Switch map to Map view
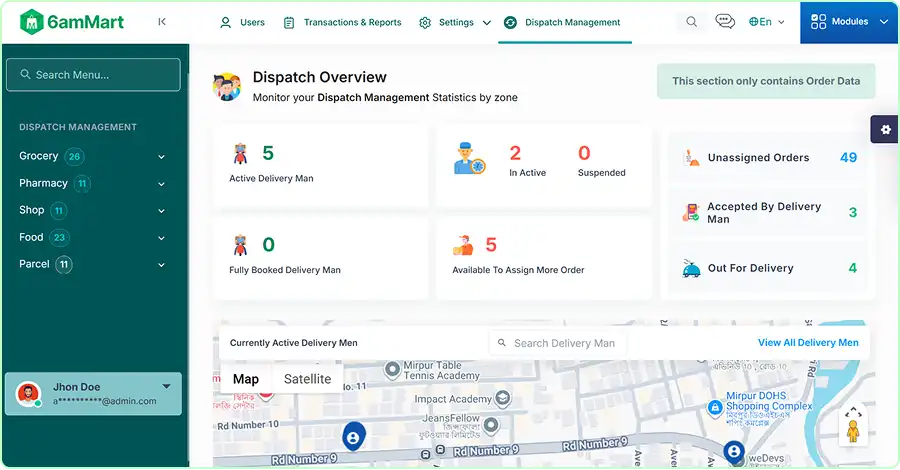The height and width of the screenshot is (470, 900). [246, 379]
